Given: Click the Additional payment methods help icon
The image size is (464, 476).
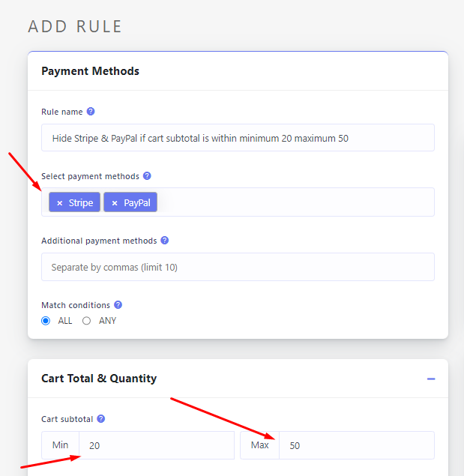Looking at the screenshot, I should pyautogui.click(x=165, y=241).
